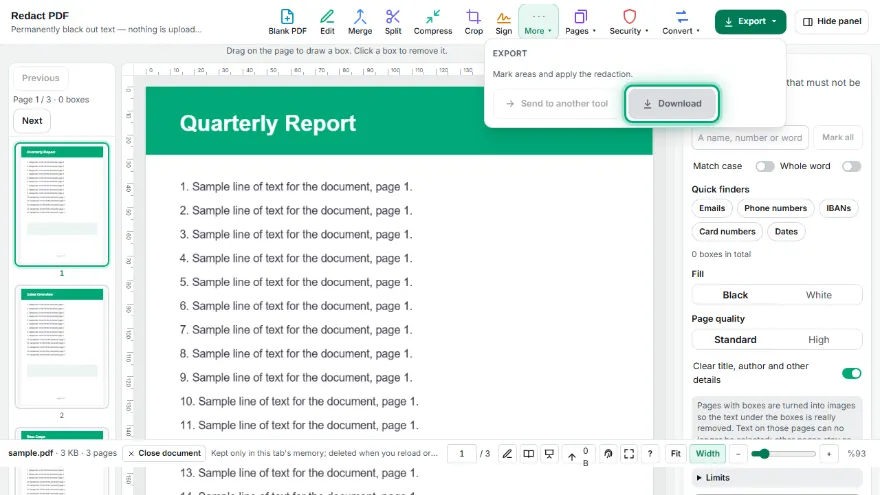Open the help question mark
The image size is (880, 495).
(650, 453)
